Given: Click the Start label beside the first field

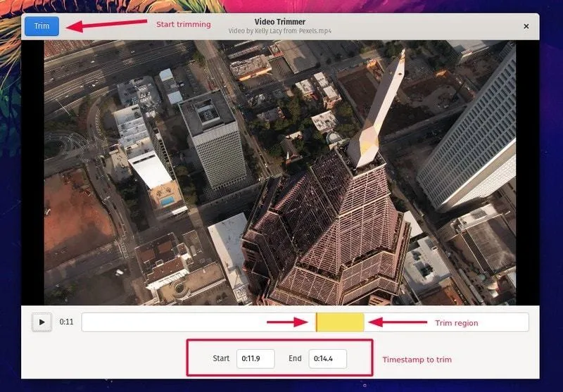Looking at the screenshot, I should pos(221,359).
